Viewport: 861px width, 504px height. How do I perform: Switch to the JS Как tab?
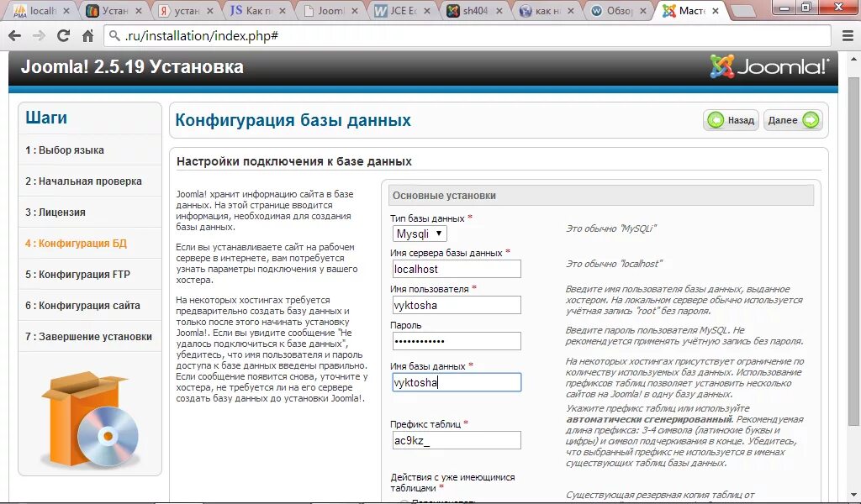coord(258,10)
